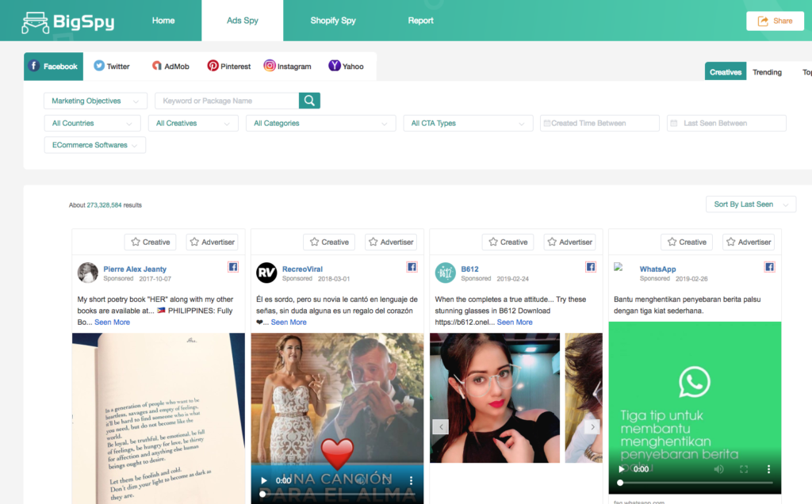Expand All Creatives dropdown
The image size is (812, 504).
[x=193, y=123]
